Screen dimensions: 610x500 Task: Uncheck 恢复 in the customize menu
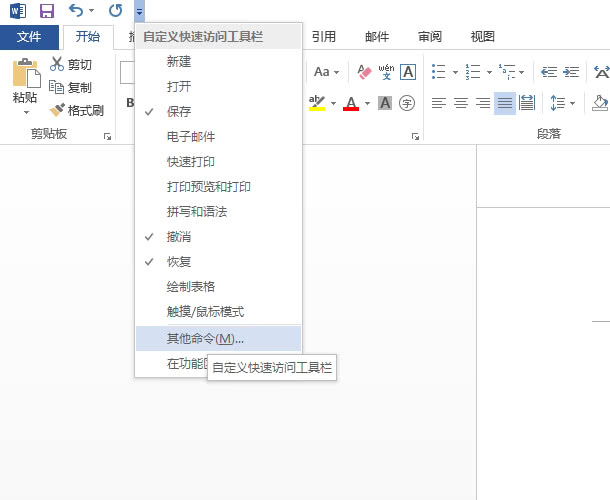coord(218,261)
